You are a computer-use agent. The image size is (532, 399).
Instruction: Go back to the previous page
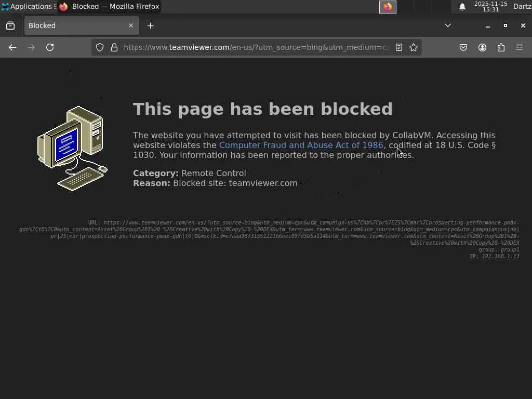click(x=12, y=47)
